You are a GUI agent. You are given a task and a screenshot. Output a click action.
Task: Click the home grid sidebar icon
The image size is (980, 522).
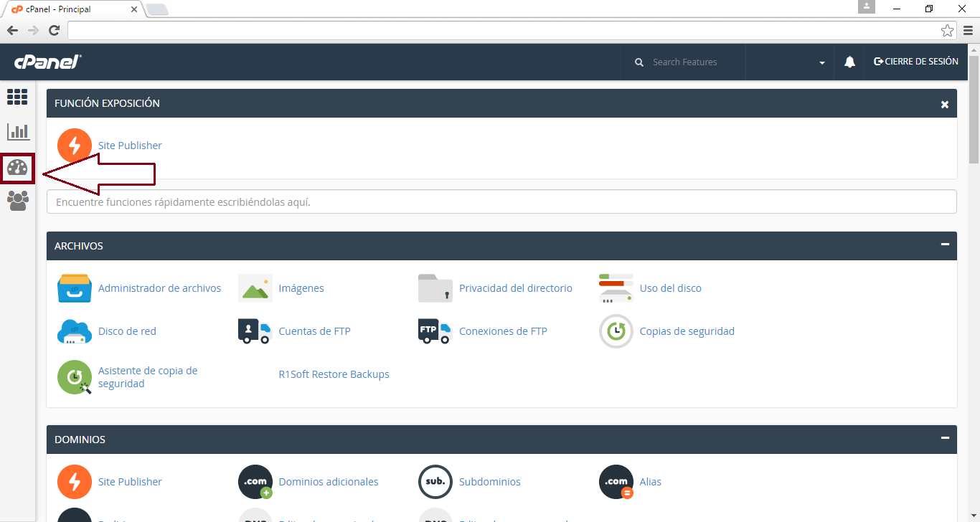pyautogui.click(x=17, y=96)
